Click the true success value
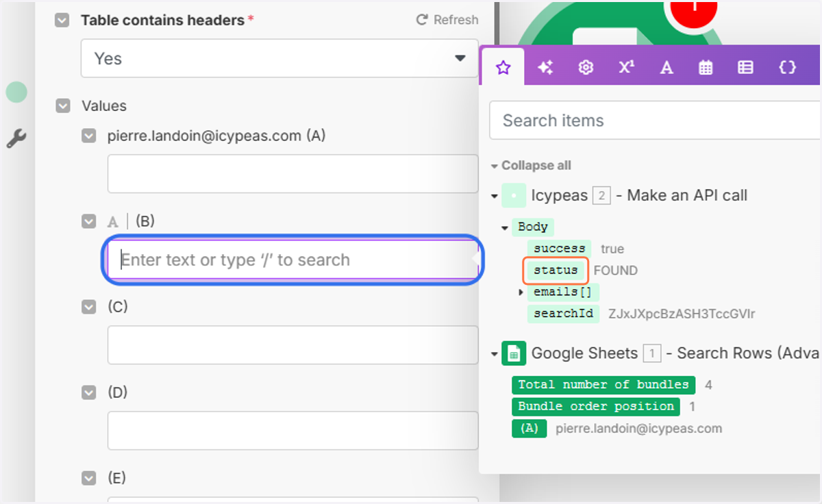Viewport: 822px width, 504px height. point(612,249)
